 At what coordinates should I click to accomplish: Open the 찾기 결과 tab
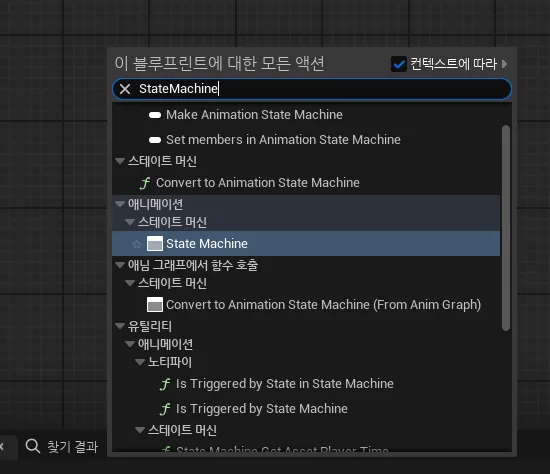tap(62, 446)
